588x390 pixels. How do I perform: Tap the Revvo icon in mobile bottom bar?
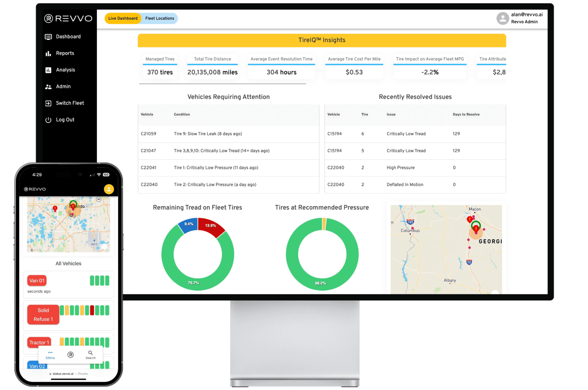click(x=70, y=354)
